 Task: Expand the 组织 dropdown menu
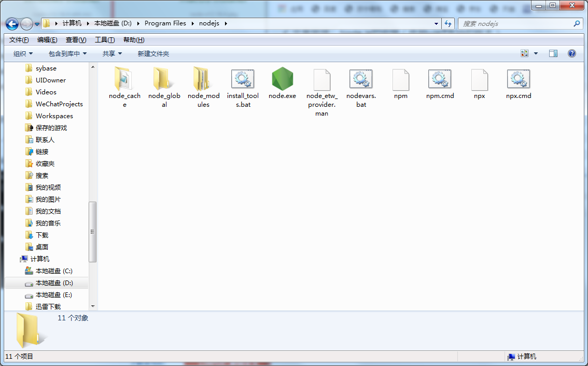[x=23, y=54]
